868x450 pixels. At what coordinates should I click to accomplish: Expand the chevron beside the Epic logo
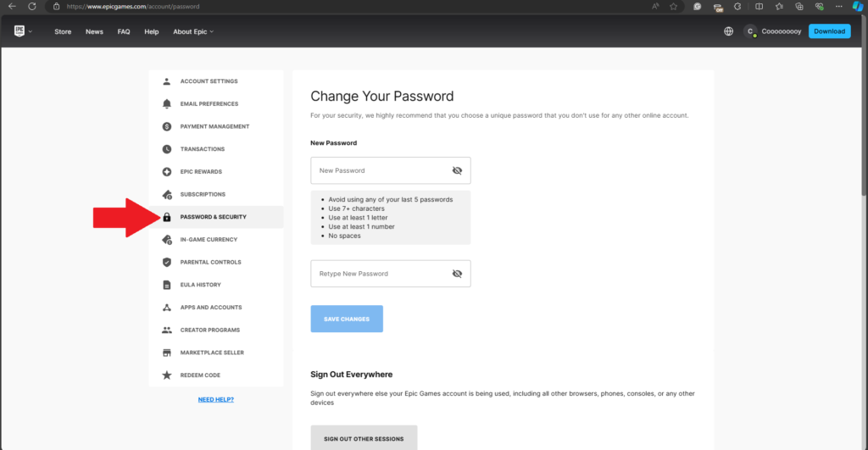[31, 32]
